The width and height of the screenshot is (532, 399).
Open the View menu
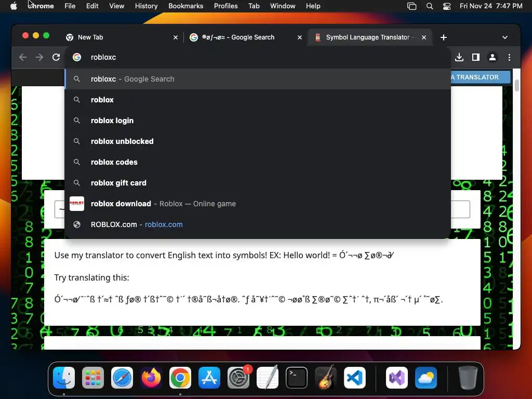[x=116, y=6]
